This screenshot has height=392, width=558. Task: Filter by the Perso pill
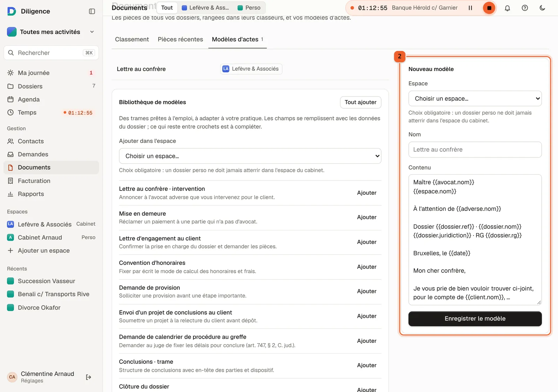[x=249, y=8]
